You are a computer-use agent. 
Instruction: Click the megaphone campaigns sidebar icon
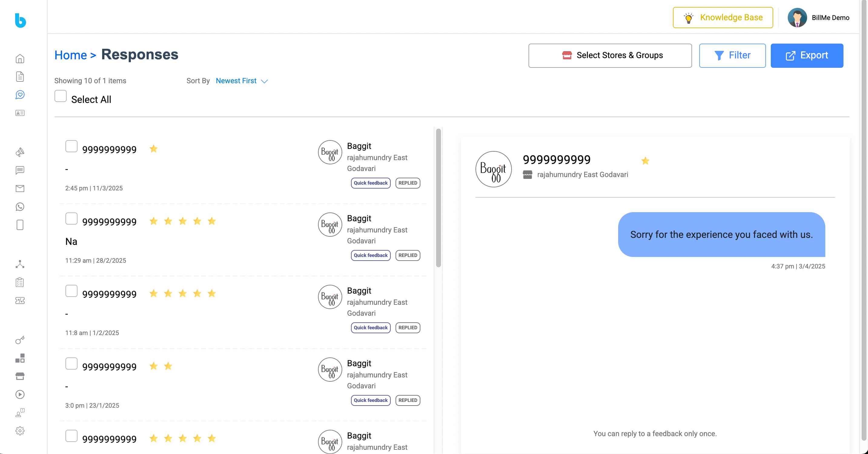pos(20,152)
